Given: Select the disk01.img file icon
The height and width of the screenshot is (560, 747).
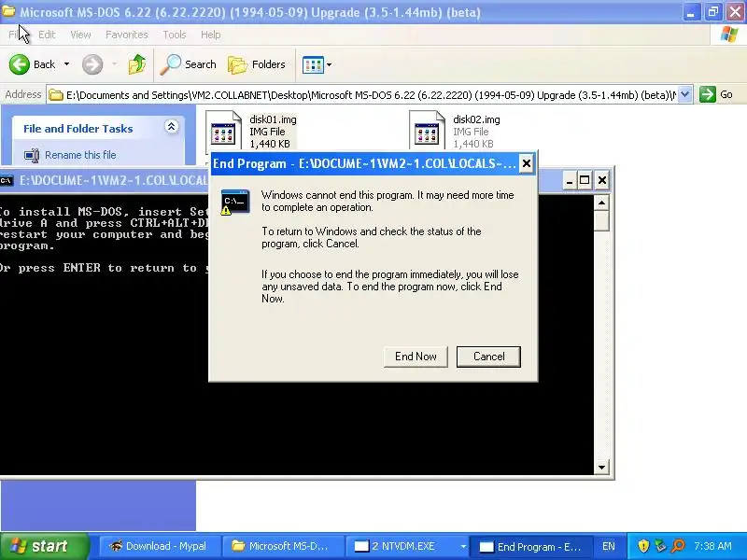Looking at the screenshot, I should [x=223, y=131].
